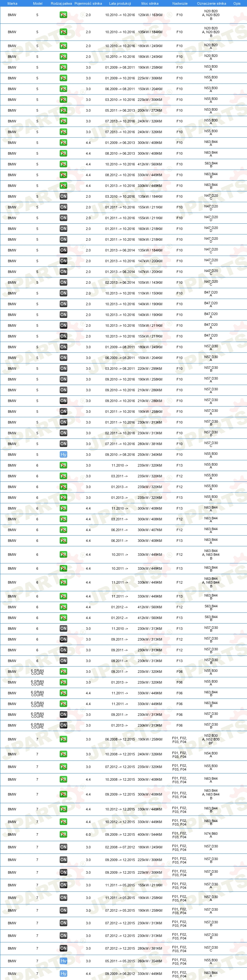Select the Rodzaj paliwa column header

[61, 3]
